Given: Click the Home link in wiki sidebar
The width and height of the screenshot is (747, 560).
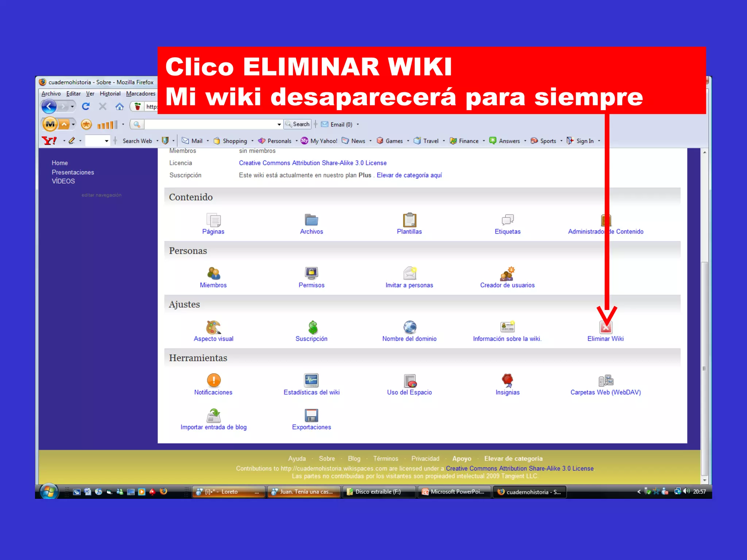Looking at the screenshot, I should 60,163.
